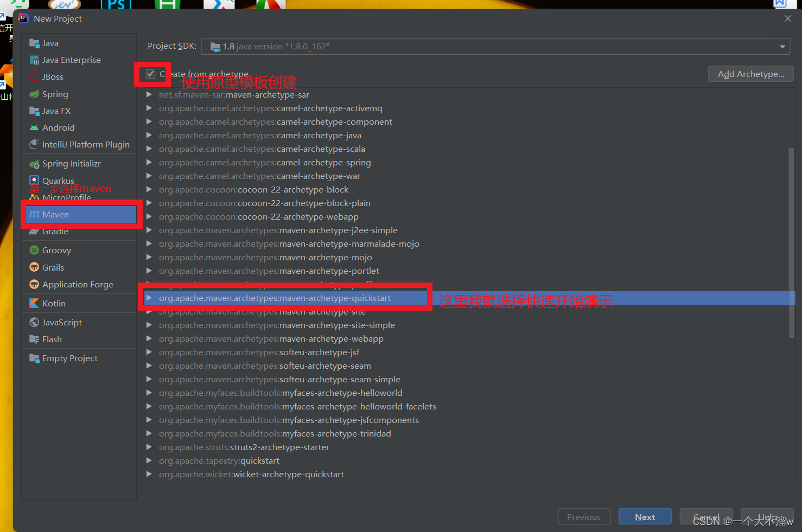This screenshot has height=532, width=802.
Task: Click the Next button
Action: coord(645,517)
